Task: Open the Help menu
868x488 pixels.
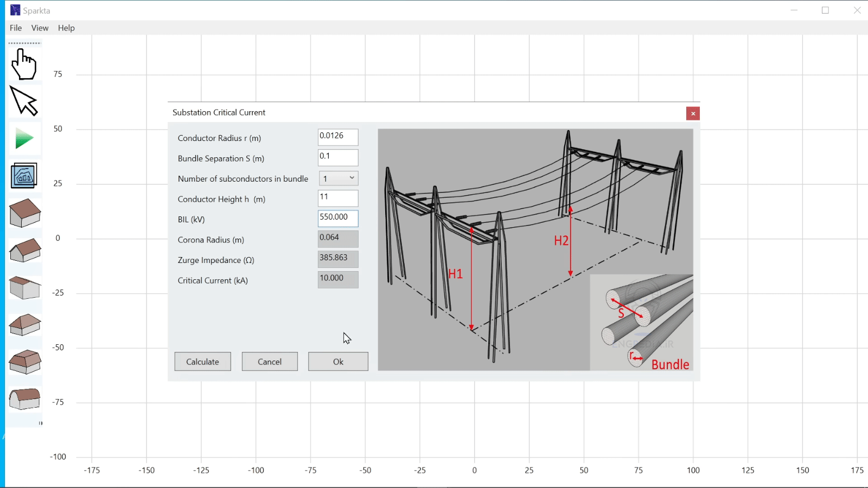Action: [66, 28]
